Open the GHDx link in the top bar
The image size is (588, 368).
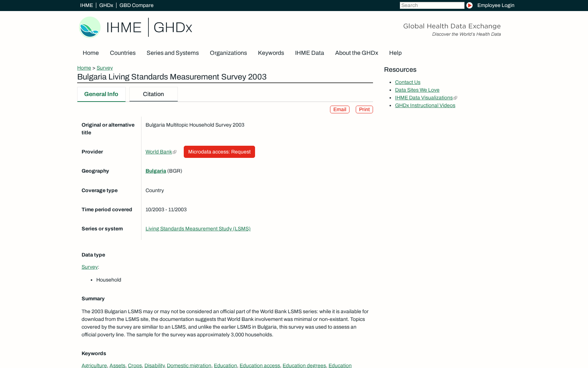point(106,5)
